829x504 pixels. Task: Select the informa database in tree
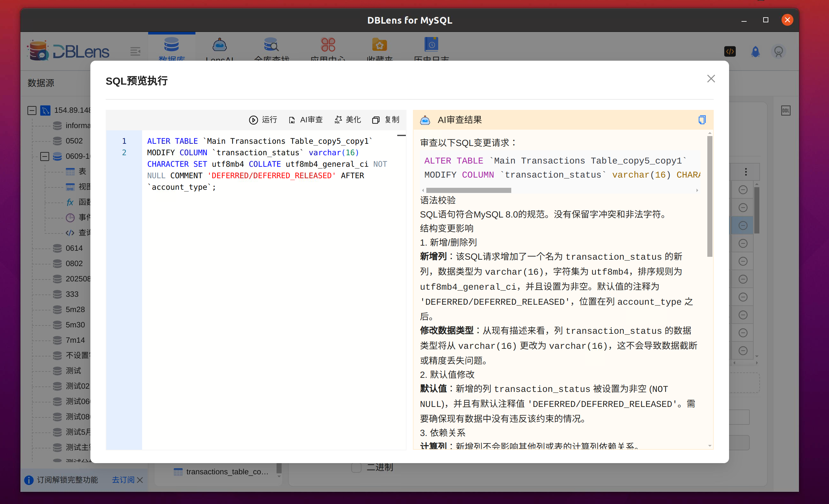tap(72, 126)
